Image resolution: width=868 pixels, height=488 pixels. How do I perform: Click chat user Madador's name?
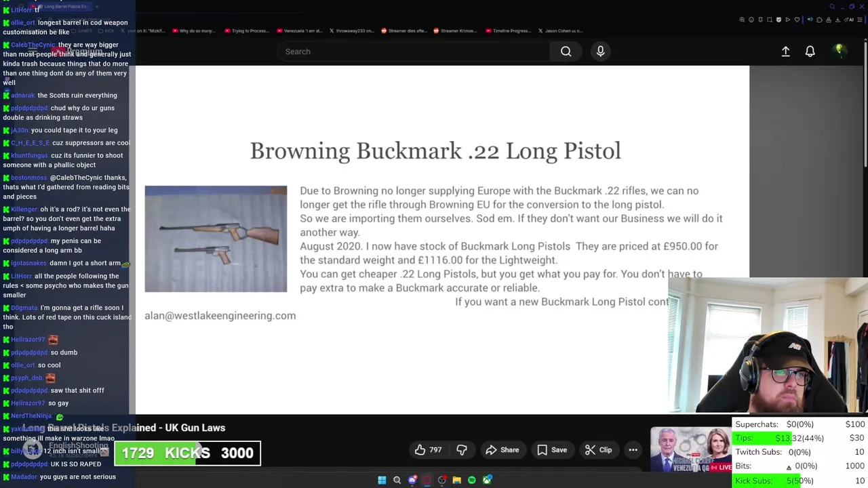[24, 477]
